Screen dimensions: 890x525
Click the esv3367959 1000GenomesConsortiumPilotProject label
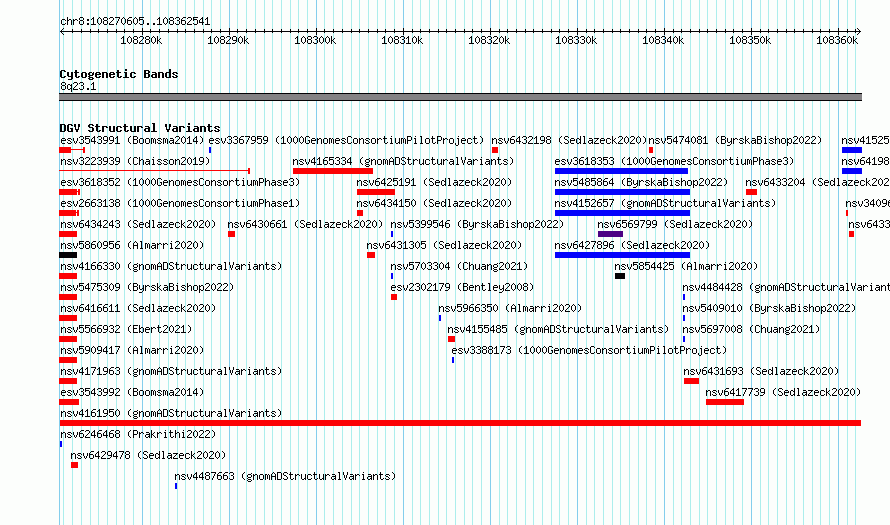346,140
